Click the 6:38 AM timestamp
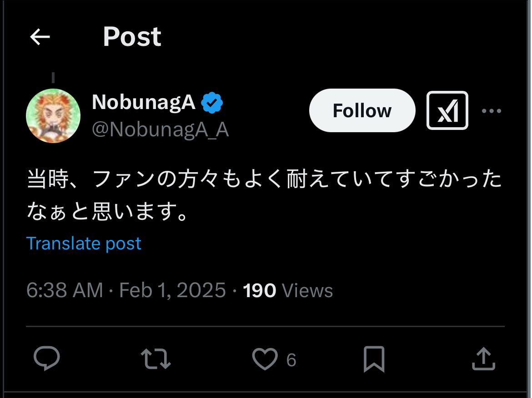532x398 pixels. [65, 290]
